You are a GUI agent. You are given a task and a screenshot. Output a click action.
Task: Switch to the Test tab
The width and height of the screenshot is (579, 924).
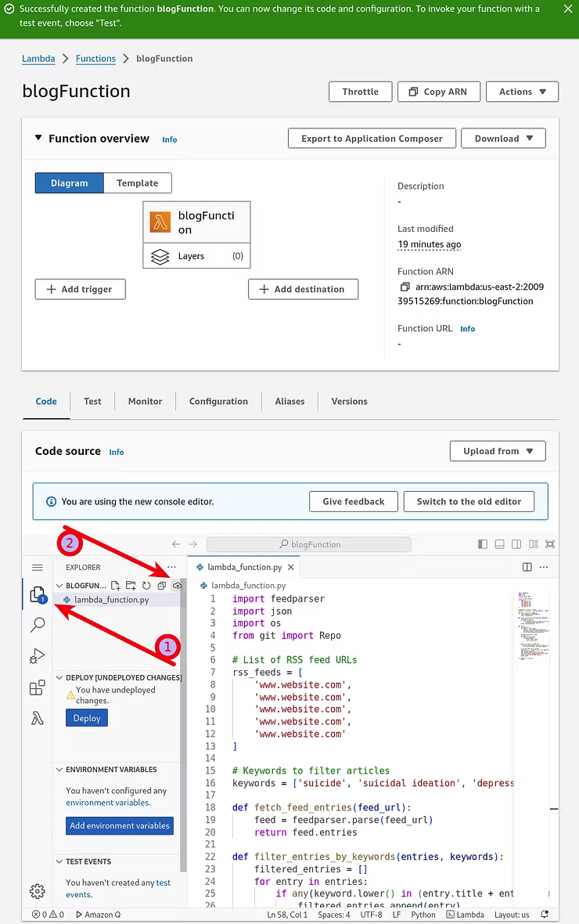point(92,401)
